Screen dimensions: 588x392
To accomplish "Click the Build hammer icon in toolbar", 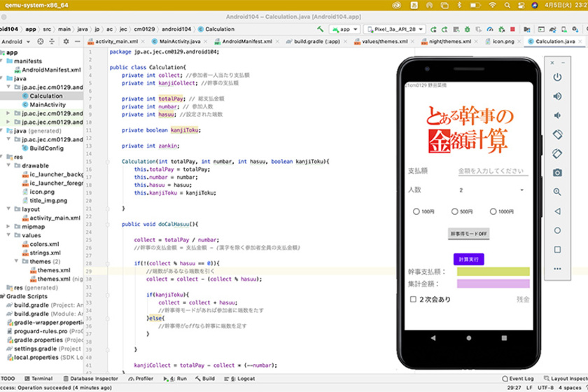I will click(x=320, y=29).
